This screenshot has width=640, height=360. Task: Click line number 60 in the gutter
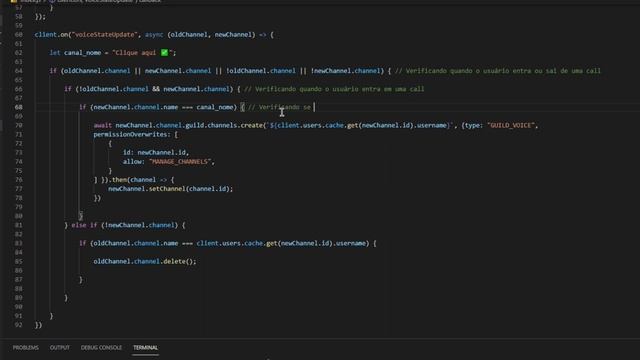pyautogui.click(x=18, y=35)
